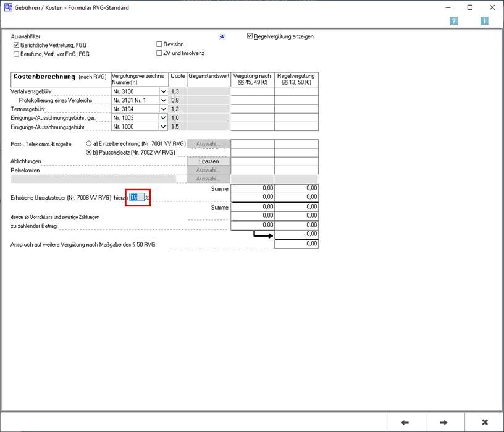This screenshot has width=504, height=432.
Task: Click Erfassen button for Ablichtungen
Action: click(209, 161)
